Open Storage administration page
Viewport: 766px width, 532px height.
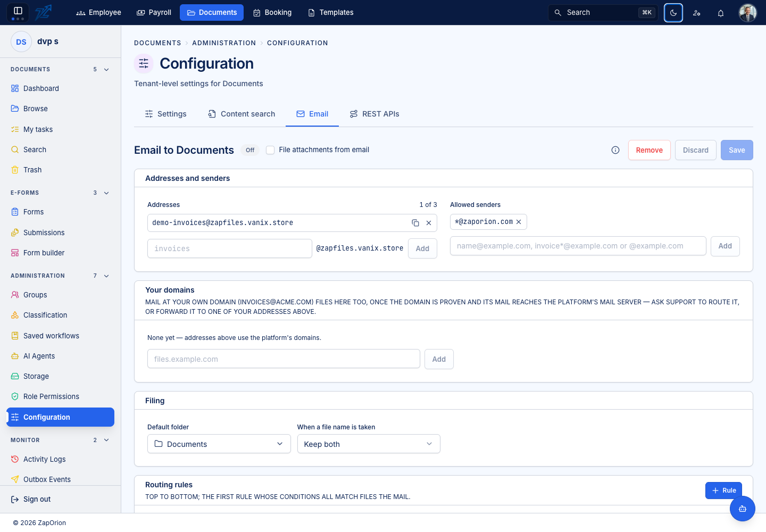[x=60, y=376]
